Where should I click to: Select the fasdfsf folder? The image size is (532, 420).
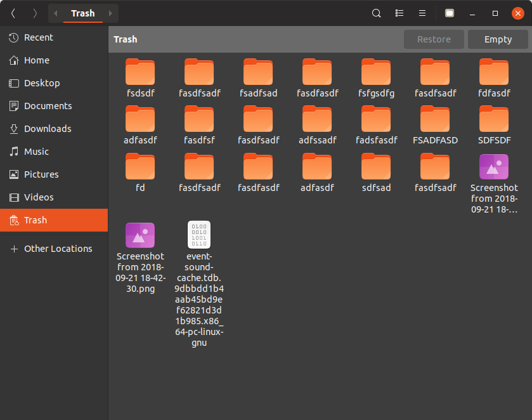[199, 126]
